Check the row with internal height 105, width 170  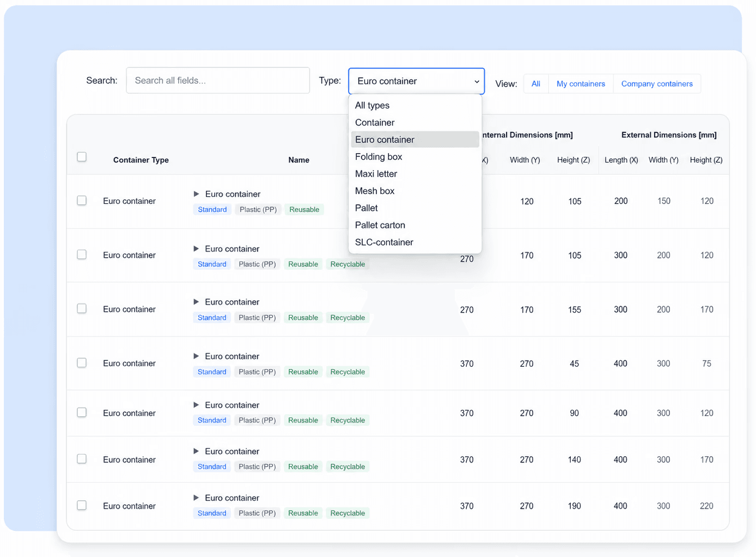(82, 255)
